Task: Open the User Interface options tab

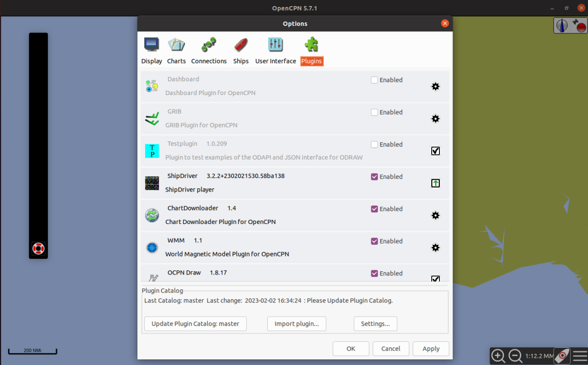Action: coord(276,51)
